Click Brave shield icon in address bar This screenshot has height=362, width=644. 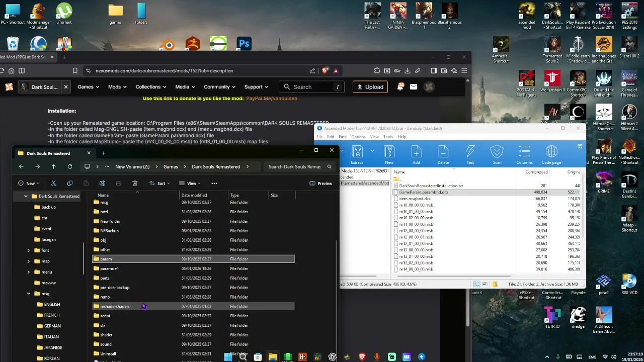tap(325, 71)
